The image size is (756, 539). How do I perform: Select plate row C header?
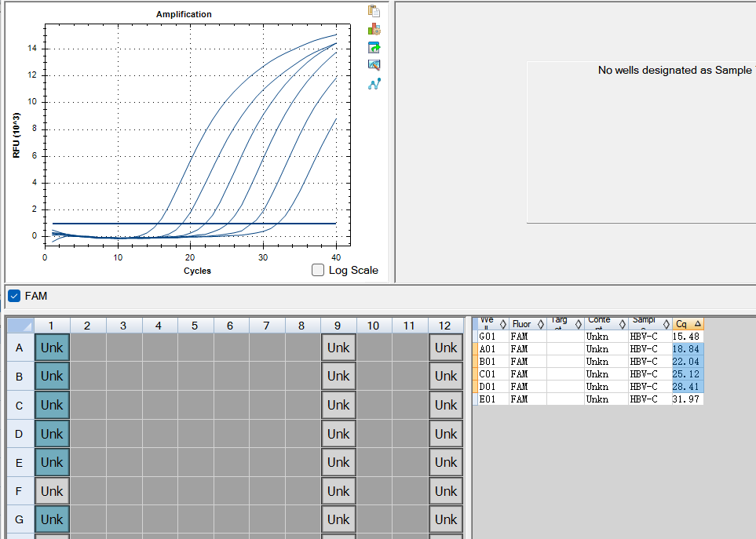click(x=20, y=405)
